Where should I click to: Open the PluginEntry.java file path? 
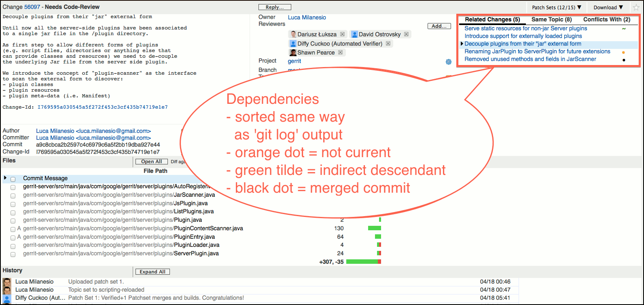119,237
